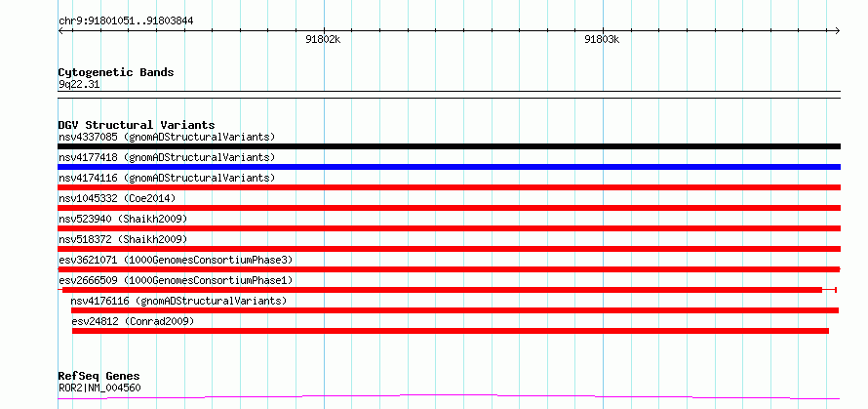Image resolution: width=868 pixels, height=409 pixels.
Task: Open nsv4176116 (gnomADStructuralVariants) label
Action: [x=178, y=301]
